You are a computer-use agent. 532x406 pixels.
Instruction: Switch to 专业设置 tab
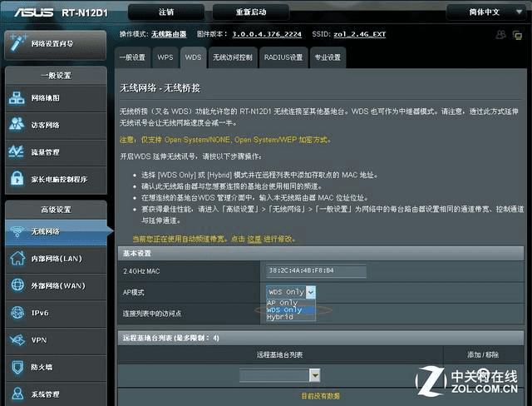point(328,57)
